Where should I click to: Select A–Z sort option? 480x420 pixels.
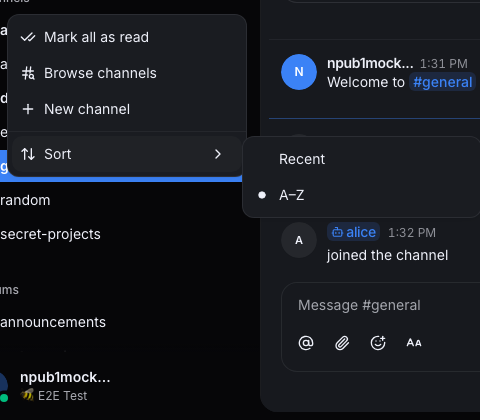[x=362, y=195]
